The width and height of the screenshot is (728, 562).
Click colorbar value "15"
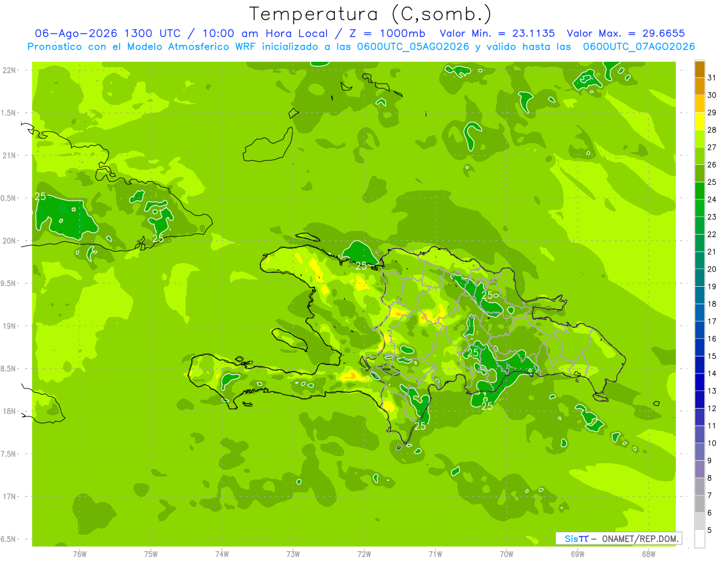(x=712, y=356)
